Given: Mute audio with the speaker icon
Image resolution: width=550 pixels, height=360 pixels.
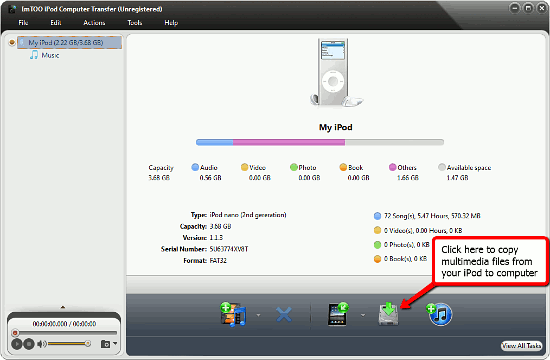Looking at the screenshot, I should click(41, 344).
